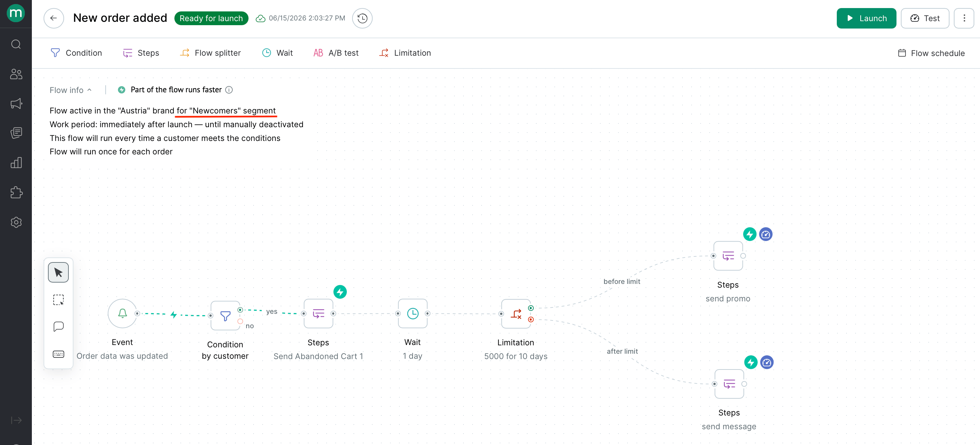Screen dimensions: 980x445
Task: Click the "5000 for 10 days" label
Action: click(516, 356)
